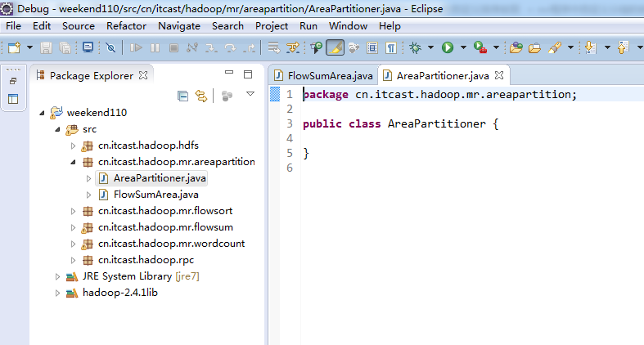Close the AreaPartitioner.java editor tab
Image resolution: width=644 pixels, height=345 pixels.
[x=499, y=75]
